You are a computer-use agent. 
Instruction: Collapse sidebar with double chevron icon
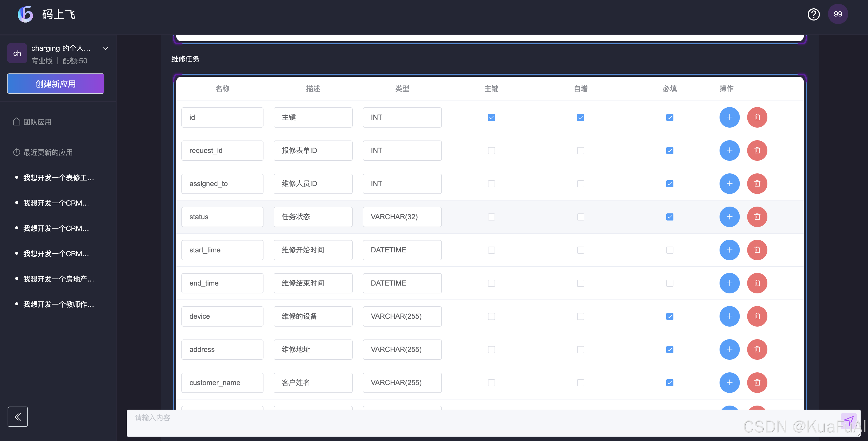click(x=17, y=417)
